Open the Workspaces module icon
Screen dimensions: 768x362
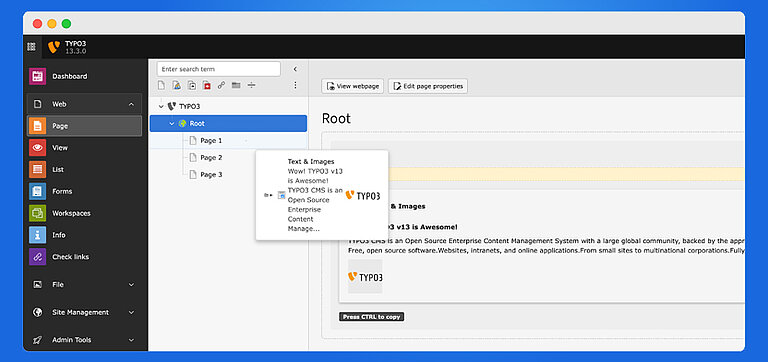tap(37, 213)
